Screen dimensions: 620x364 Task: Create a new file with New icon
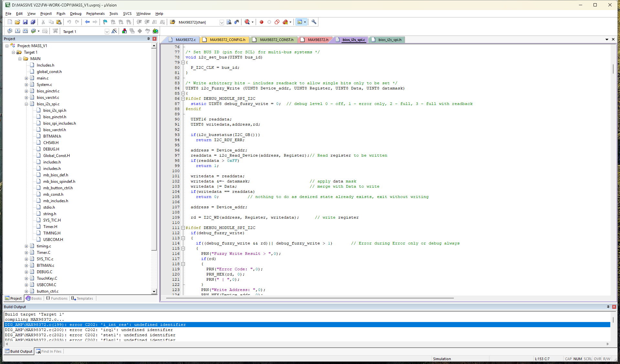tap(10, 22)
